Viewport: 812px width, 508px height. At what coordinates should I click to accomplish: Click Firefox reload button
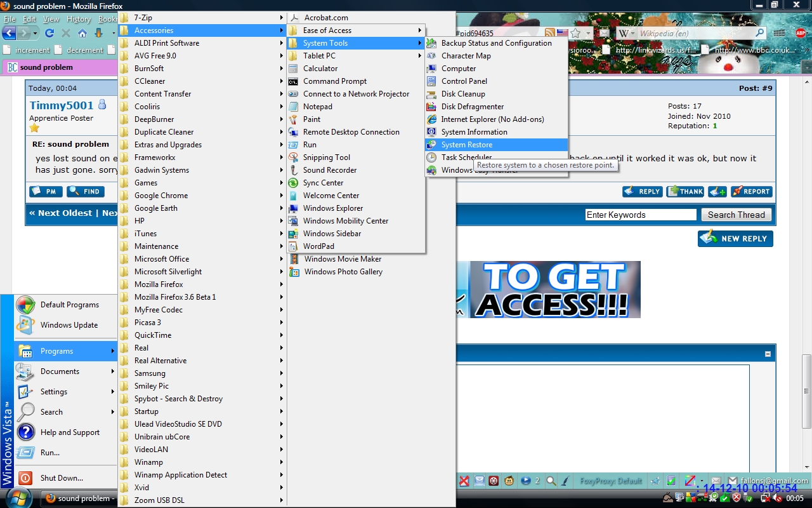[49, 33]
